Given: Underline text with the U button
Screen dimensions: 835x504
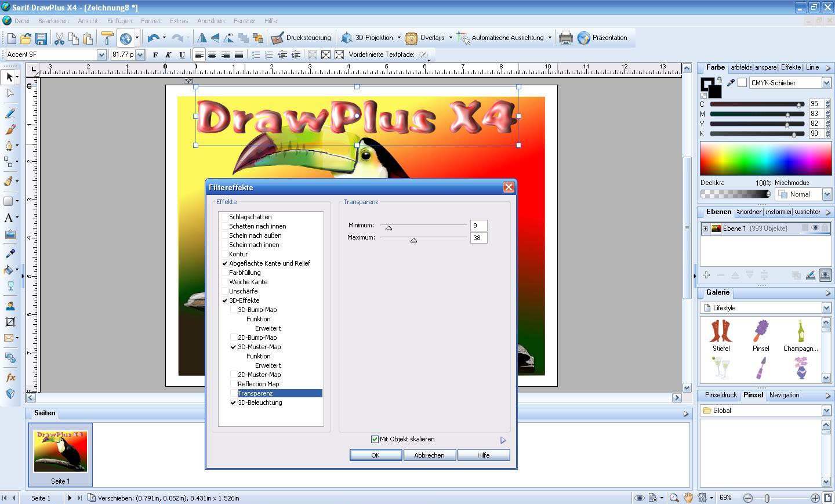Looking at the screenshot, I should [x=182, y=55].
